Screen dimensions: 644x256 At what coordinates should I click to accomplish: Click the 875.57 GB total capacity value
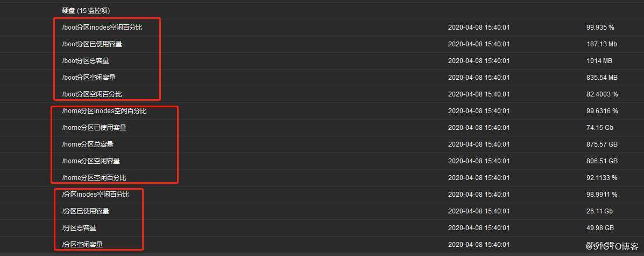point(601,144)
